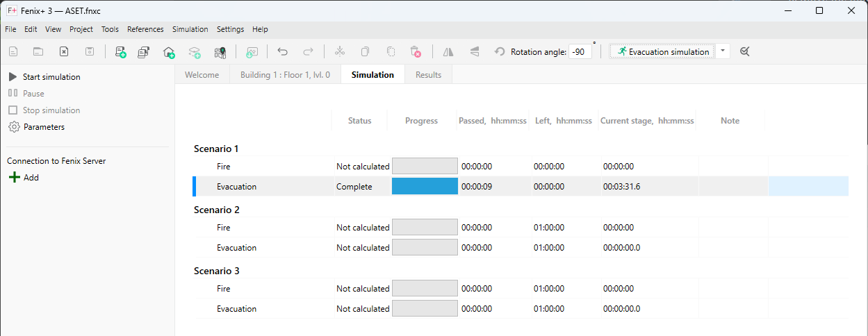868x336 pixels.
Task: Click the Mirror horizontally icon
Action: pyautogui.click(x=448, y=51)
